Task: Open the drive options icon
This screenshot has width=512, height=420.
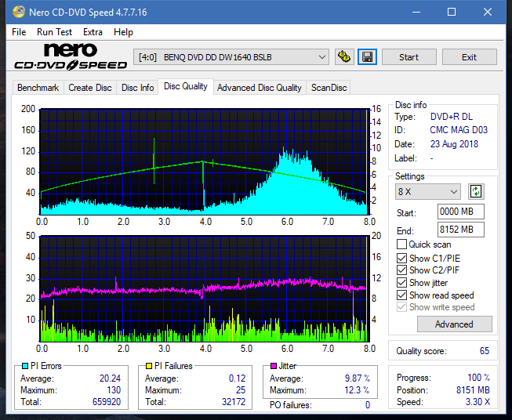Action: click(344, 57)
